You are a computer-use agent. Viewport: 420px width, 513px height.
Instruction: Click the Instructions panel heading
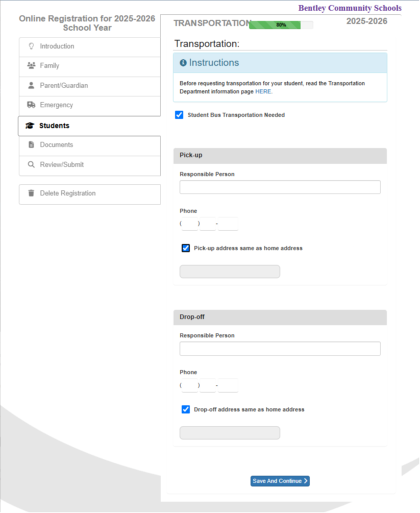pos(280,63)
